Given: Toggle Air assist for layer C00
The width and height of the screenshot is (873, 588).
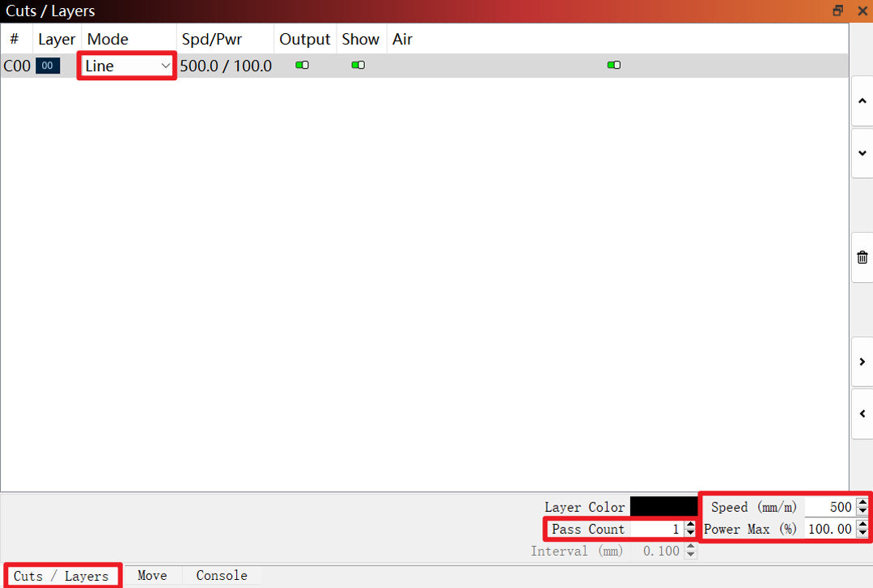Looking at the screenshot, I should pos(614,66).
